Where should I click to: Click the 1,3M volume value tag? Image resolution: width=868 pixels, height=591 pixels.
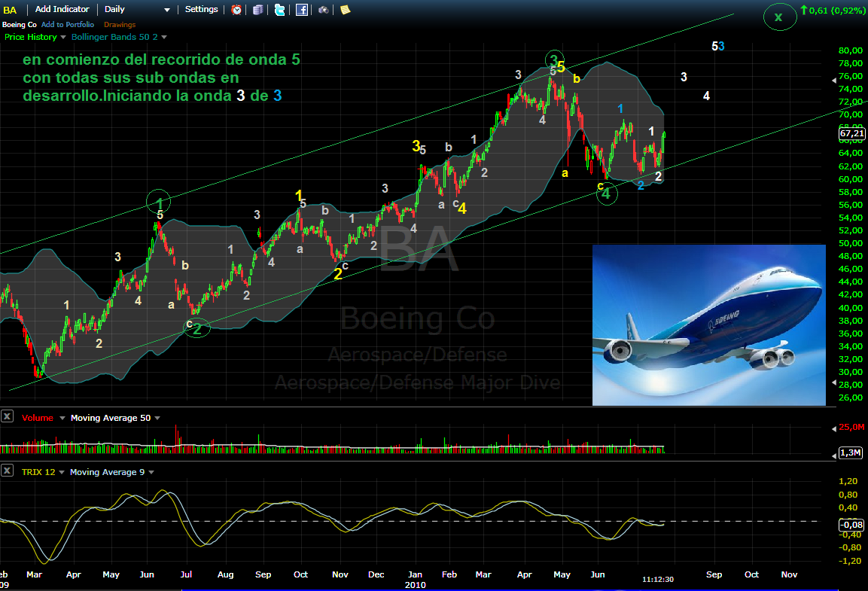[851, 452]
